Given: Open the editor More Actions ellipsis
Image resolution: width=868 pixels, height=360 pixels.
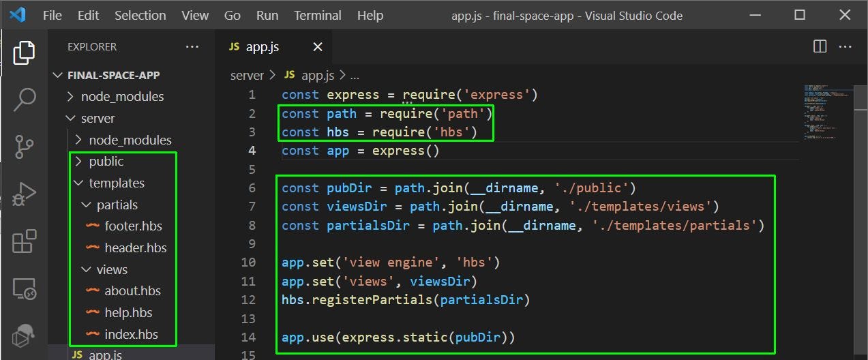Looking at the screenshot, I should coord(845,46).
